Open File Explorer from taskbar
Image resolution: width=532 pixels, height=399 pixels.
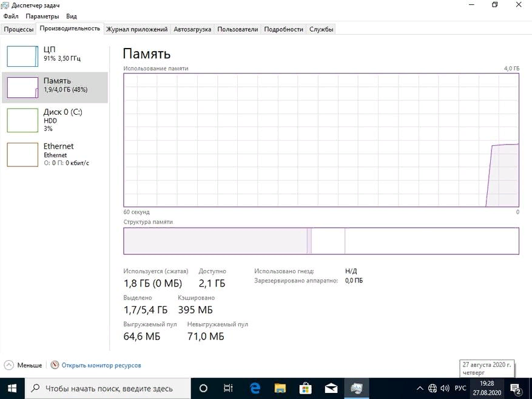coord(280,388)
